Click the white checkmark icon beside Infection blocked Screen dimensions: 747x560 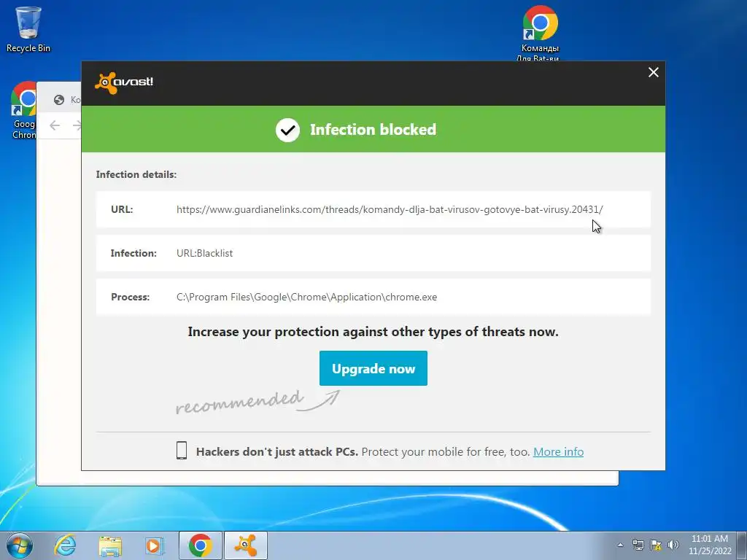[x=287, y=130]
